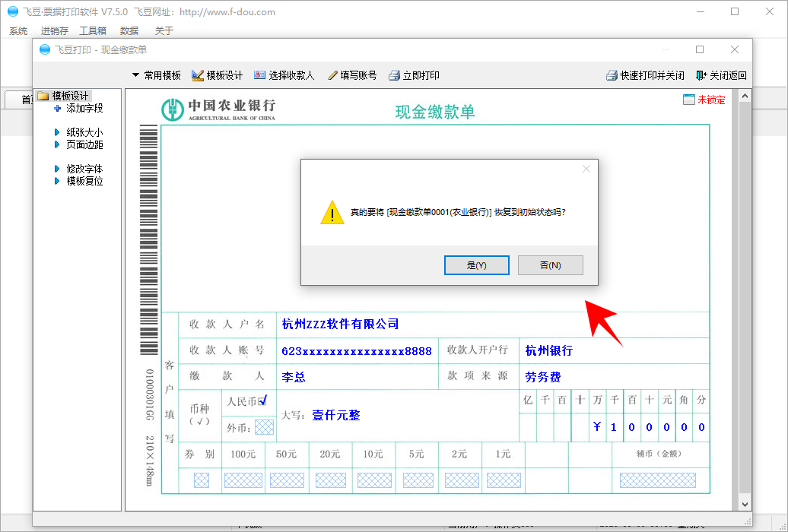Click the digit 0 under the 角 column

684,428
